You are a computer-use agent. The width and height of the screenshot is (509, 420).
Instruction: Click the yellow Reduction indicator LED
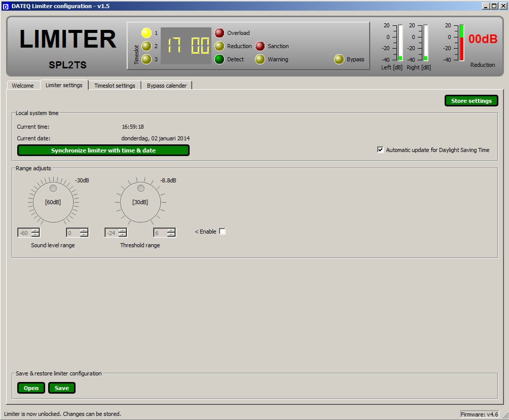[220, 46]
